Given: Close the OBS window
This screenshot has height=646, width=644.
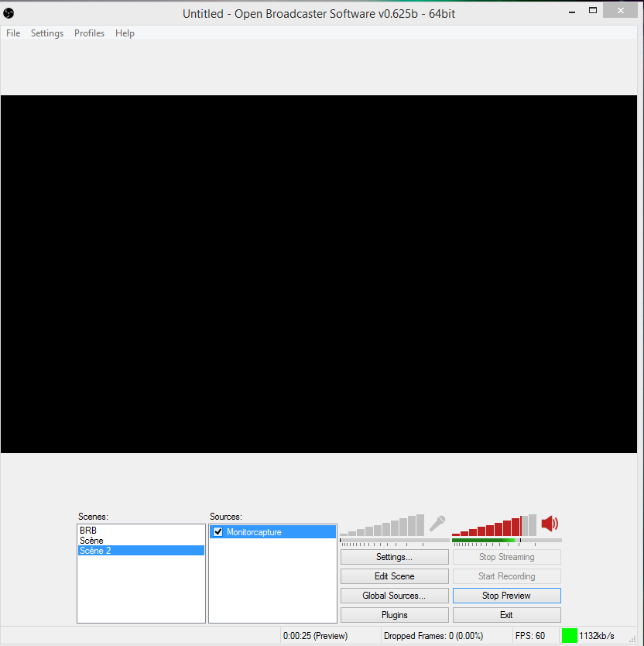Looking at the screenshot, I should [621, 11].
